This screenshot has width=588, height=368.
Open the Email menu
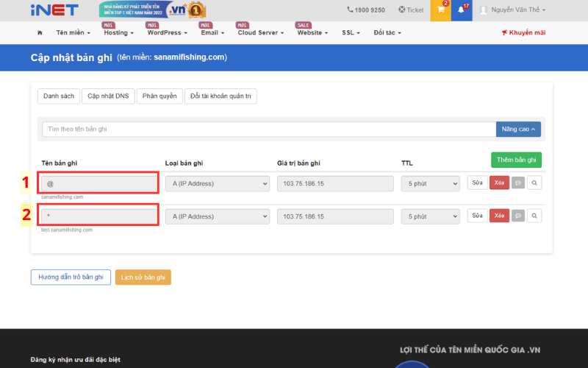click(212, 32)
